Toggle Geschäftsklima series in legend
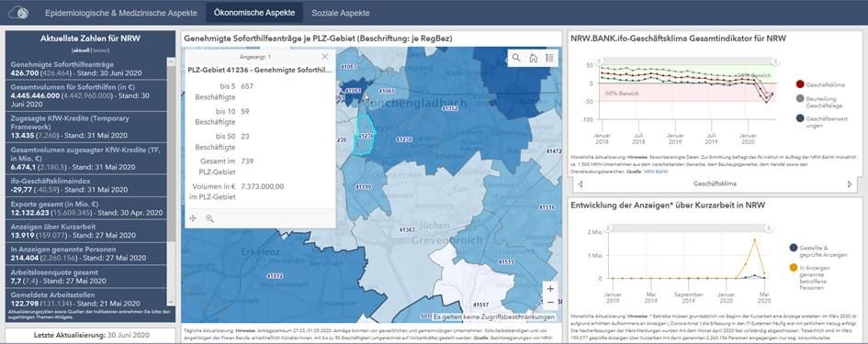 (x=820, y=84)
